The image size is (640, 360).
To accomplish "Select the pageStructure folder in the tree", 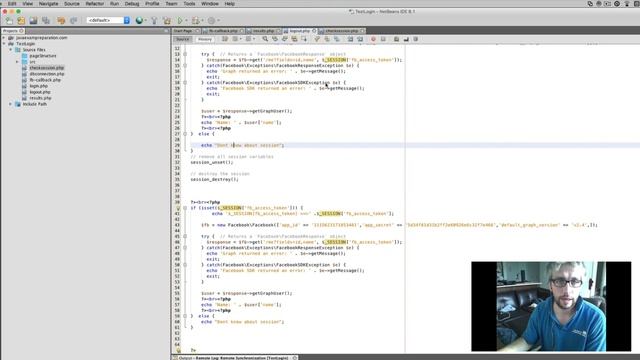I will click(43, 56).
